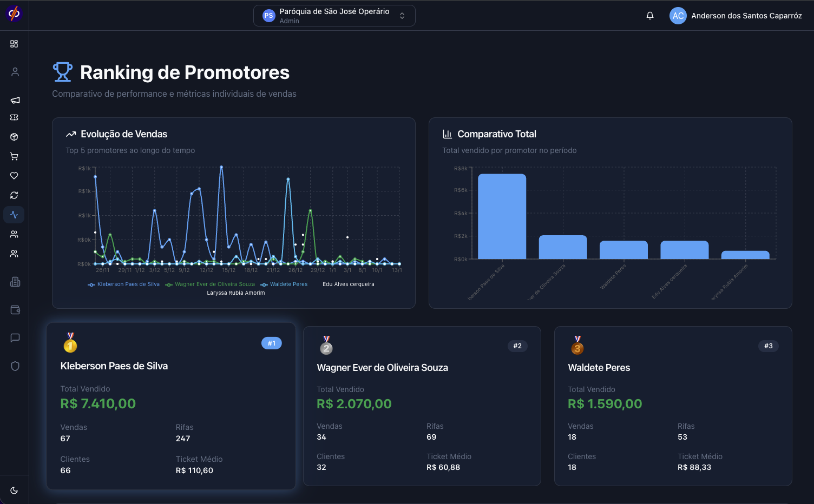
Task: Toggle Wagner Ever de Oliveira Souza legend
Action: coord(210,284)
